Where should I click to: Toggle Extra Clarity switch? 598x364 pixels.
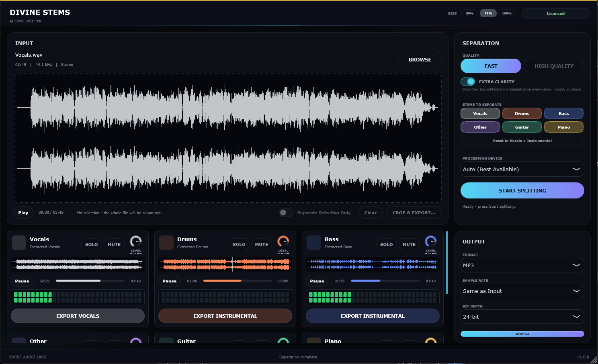468,82
